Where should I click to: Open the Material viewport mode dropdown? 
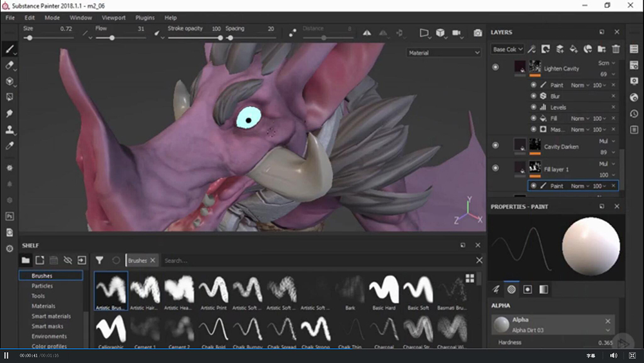point(444,53)
